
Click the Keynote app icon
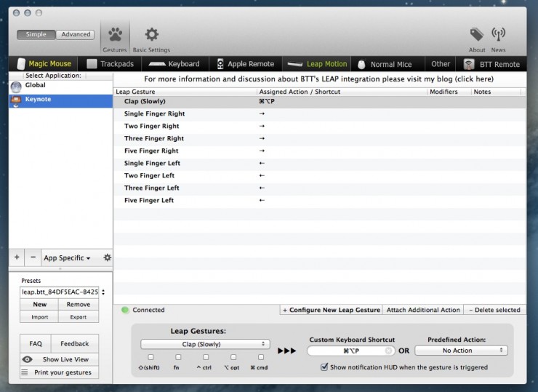[16, 101]
